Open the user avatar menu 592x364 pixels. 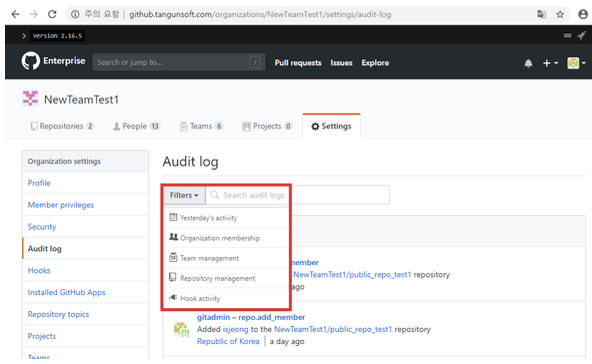[576, 63]
